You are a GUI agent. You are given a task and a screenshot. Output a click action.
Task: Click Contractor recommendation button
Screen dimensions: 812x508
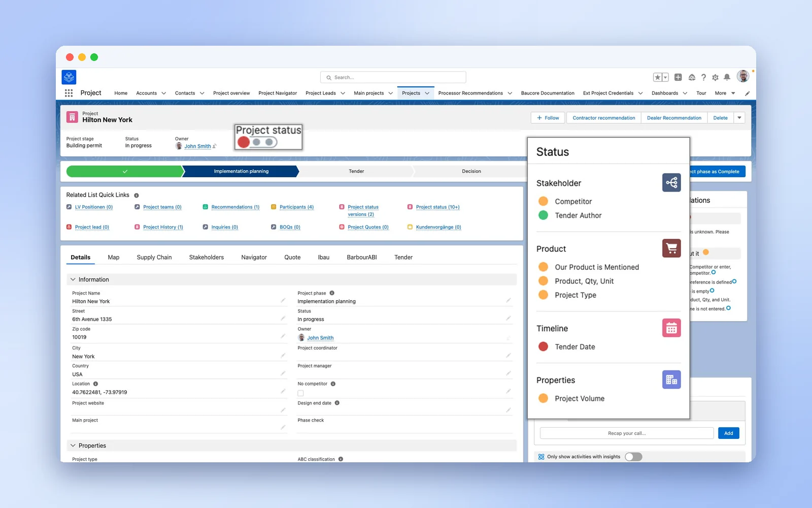coord(604,118)
